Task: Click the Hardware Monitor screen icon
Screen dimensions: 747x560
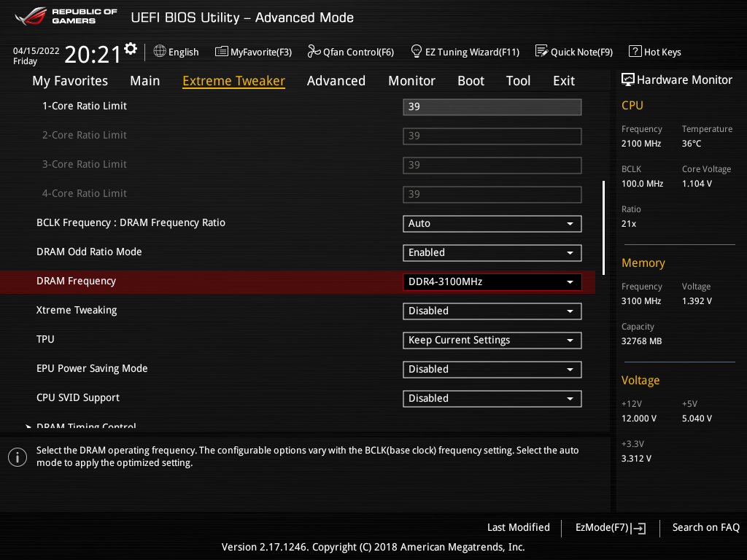Action: (628, 80)
